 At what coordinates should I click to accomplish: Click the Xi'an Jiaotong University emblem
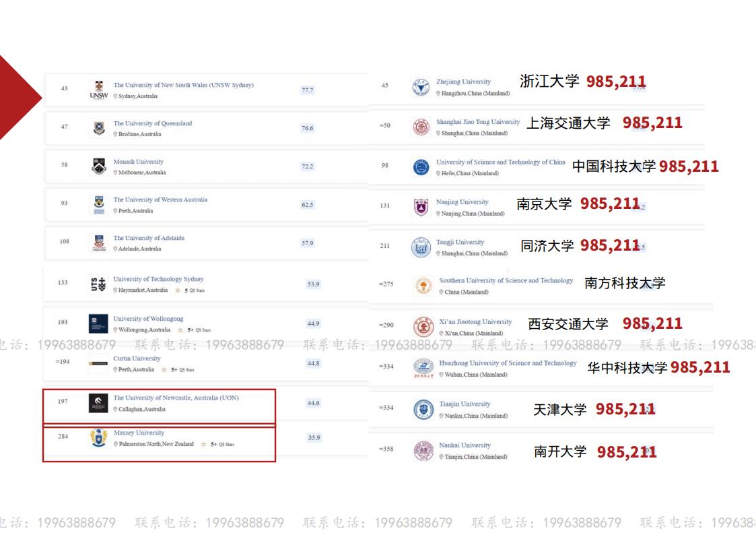click(423, 327)
